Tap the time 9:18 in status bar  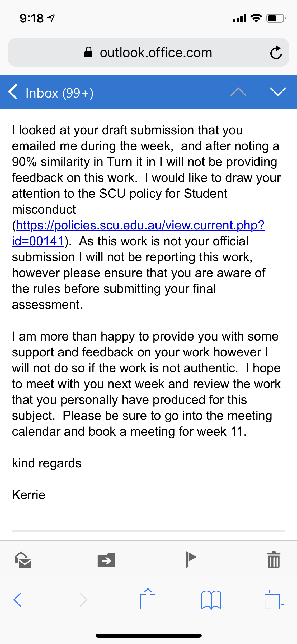tap(32, 18)
